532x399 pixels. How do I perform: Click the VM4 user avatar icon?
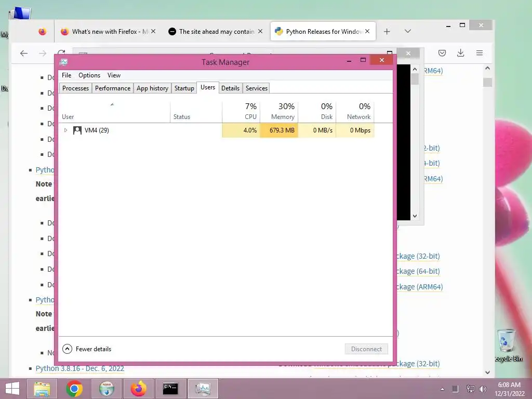77,130
